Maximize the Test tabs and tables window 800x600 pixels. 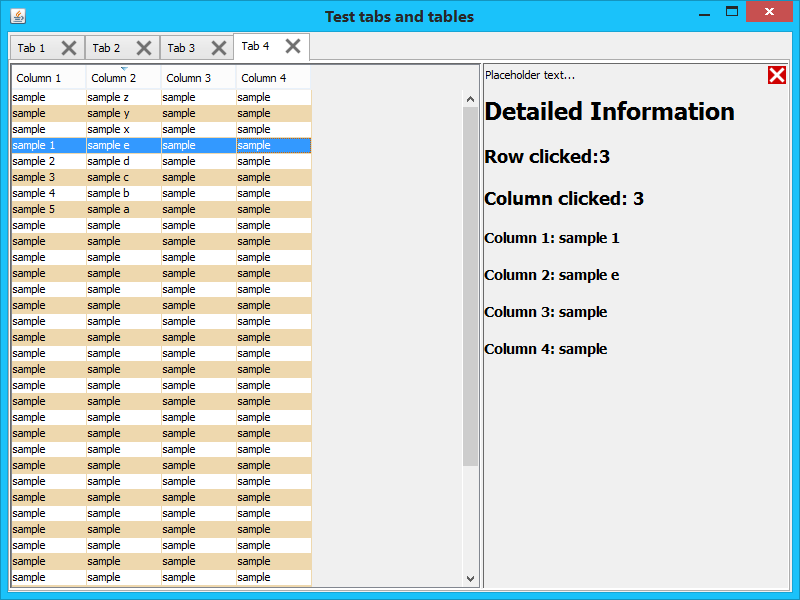(x=732, y=12)
